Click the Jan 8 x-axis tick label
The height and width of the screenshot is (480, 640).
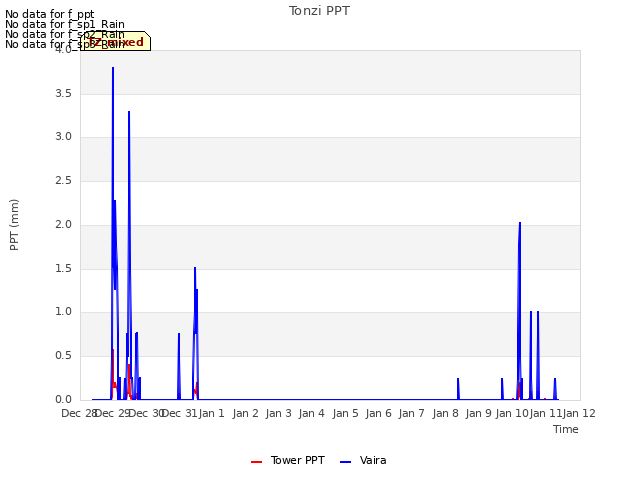pyautogui.click(x=445, y=413)
